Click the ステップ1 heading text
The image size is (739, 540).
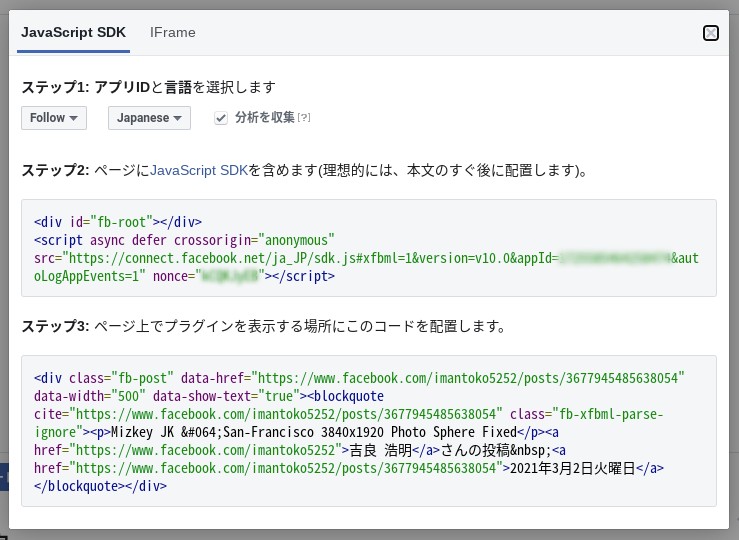coord(149,87)
